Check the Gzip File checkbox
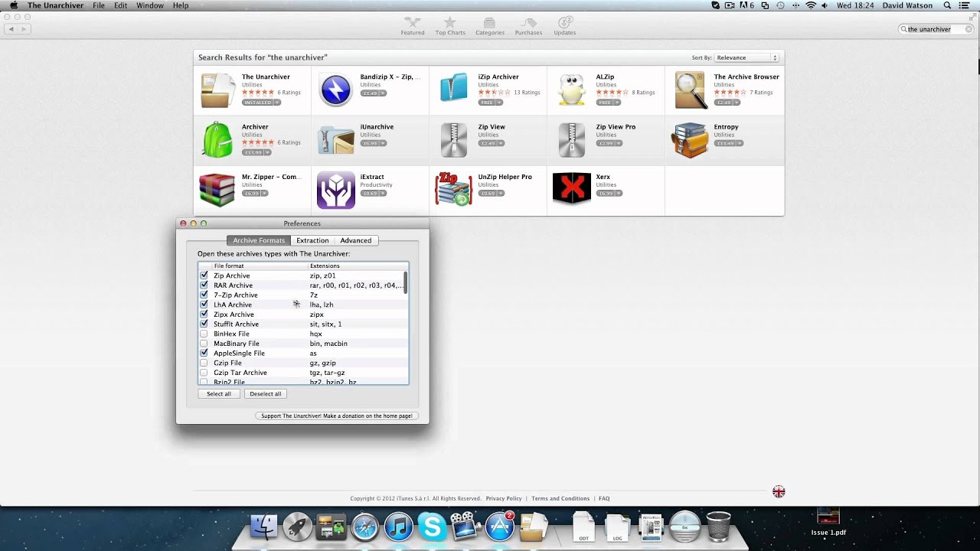 tap(204, 363)
